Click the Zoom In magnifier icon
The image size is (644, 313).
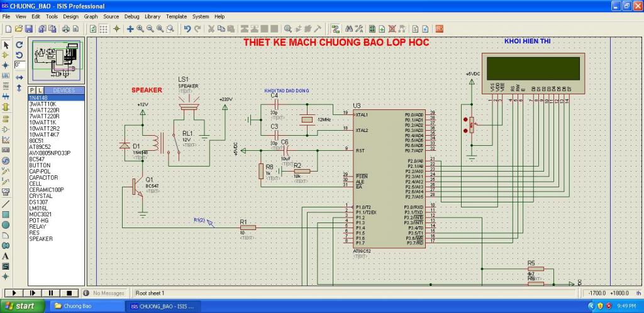[140, 29]
